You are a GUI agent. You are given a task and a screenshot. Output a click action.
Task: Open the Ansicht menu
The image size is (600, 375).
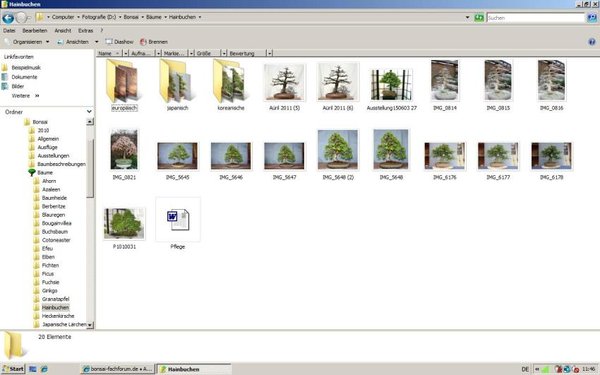tap(63, 30)
